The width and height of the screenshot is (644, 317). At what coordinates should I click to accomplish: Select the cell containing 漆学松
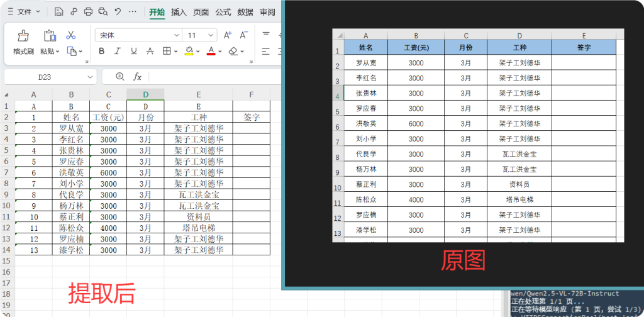tap(71, 250)
